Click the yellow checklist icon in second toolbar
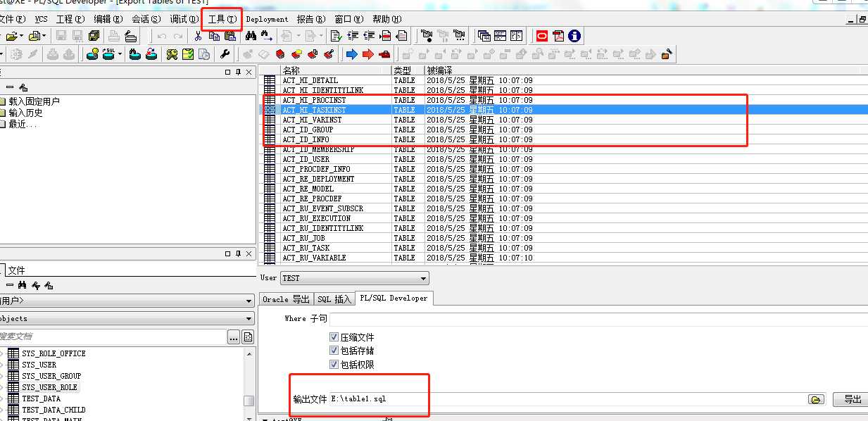This screenshot has height=421, width=868. (188, 54)
